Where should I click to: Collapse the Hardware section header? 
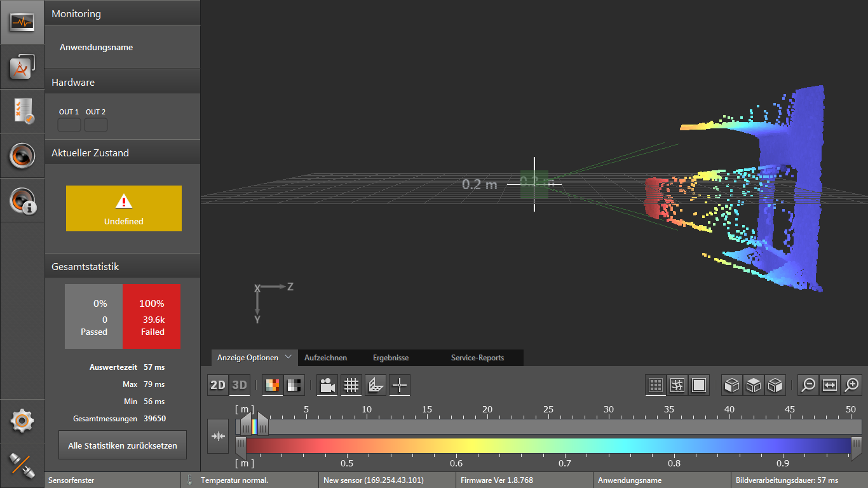122,83
